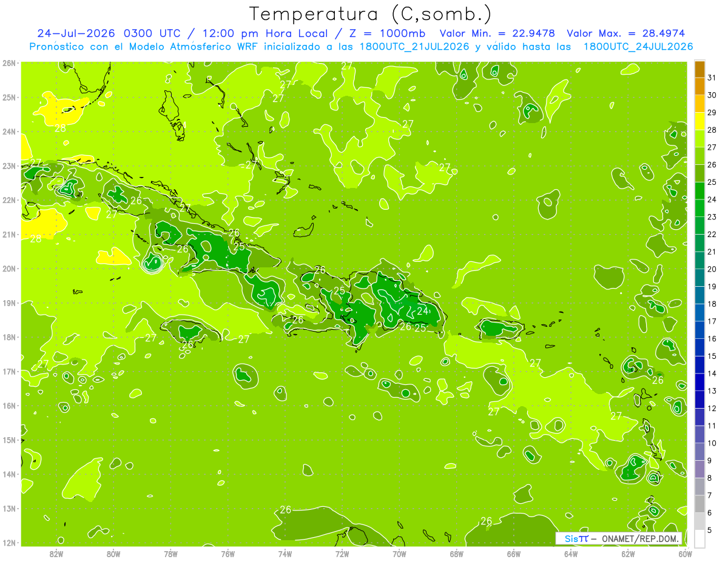The height and width of the screenshot is (562, 728).
Task: Click the colorbar label "5"
Action: pos(710,530)
